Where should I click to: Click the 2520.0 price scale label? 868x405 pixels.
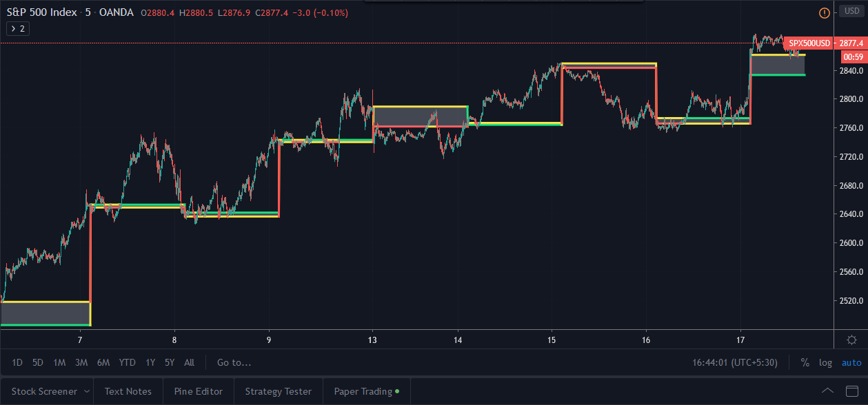click(x=851, y=301)
